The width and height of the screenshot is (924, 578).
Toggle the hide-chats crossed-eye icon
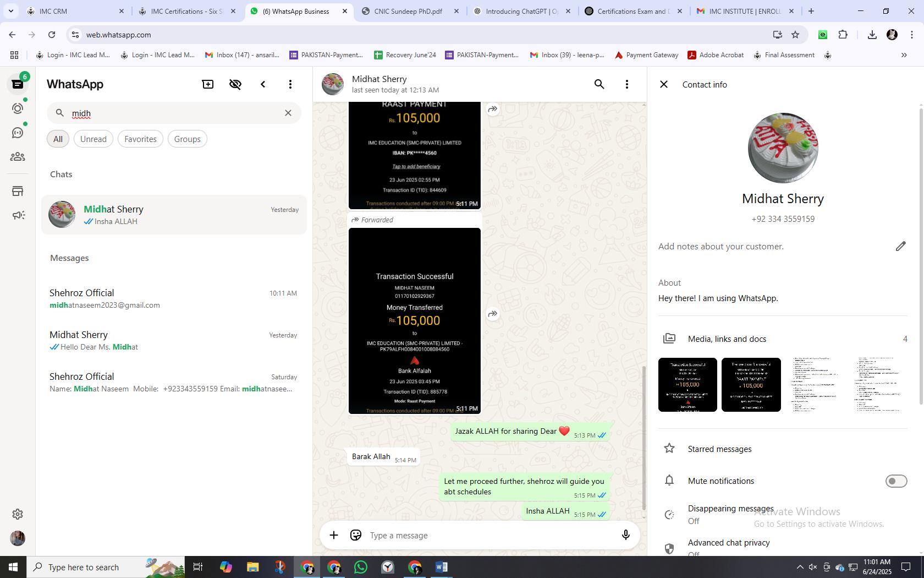(x=235, y=84)
